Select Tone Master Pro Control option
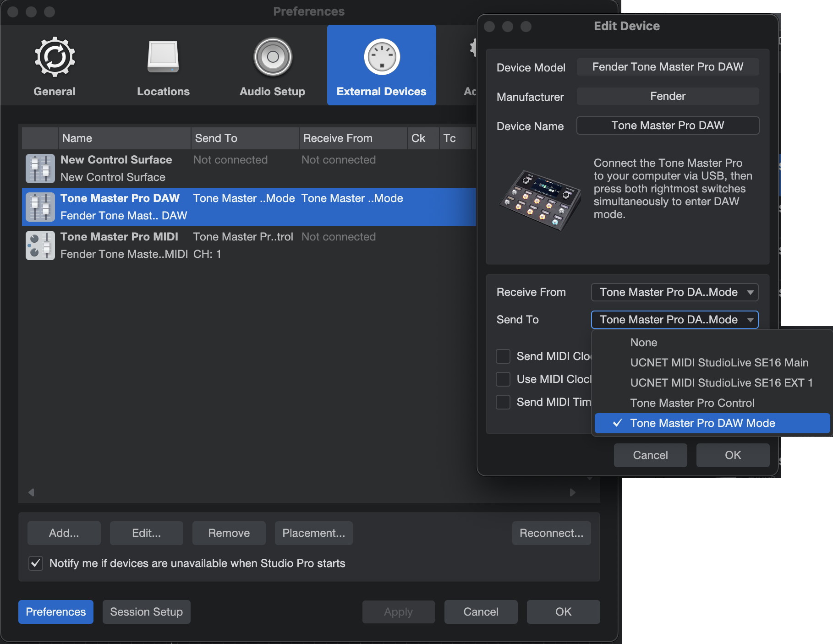Viewport: 833px width, 644px height. coord(692,403)
